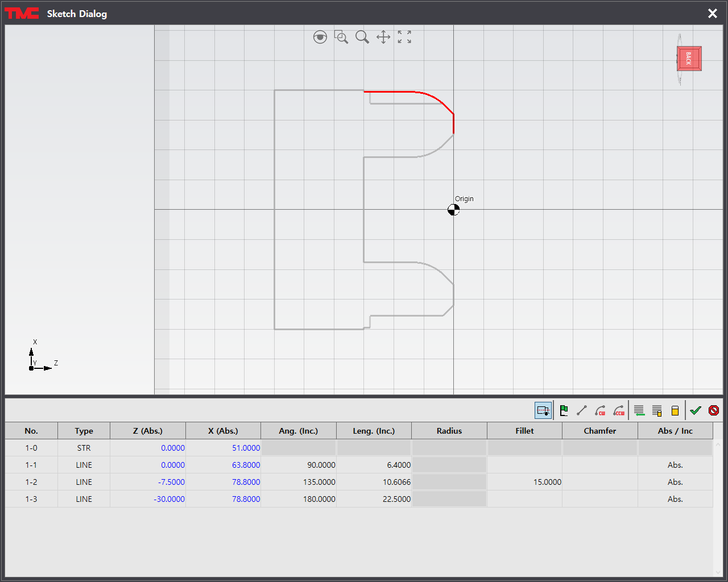
Task: Open Abs./Inc. cell for row 1-1
Action: (675, 465)
